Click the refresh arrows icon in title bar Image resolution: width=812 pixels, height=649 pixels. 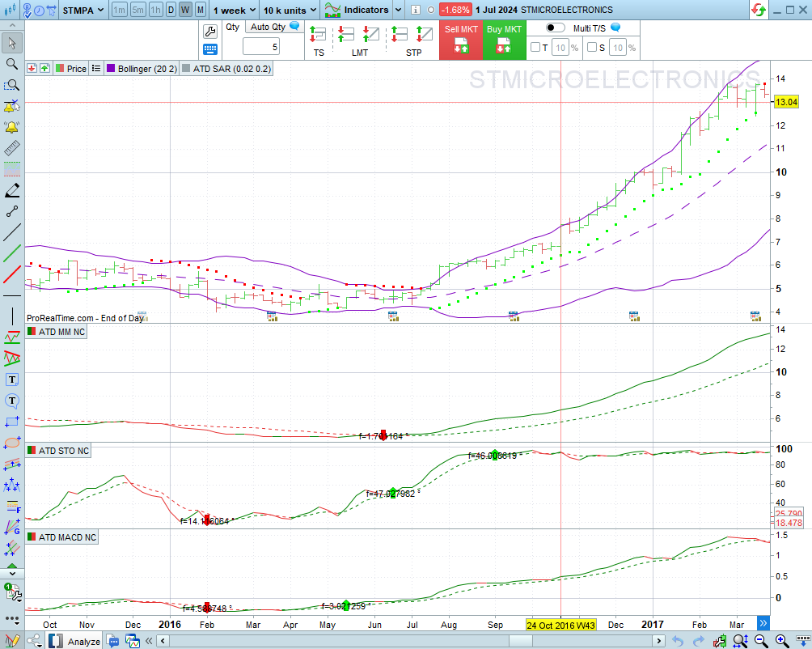pyautogui.click(x=759, y=10)
